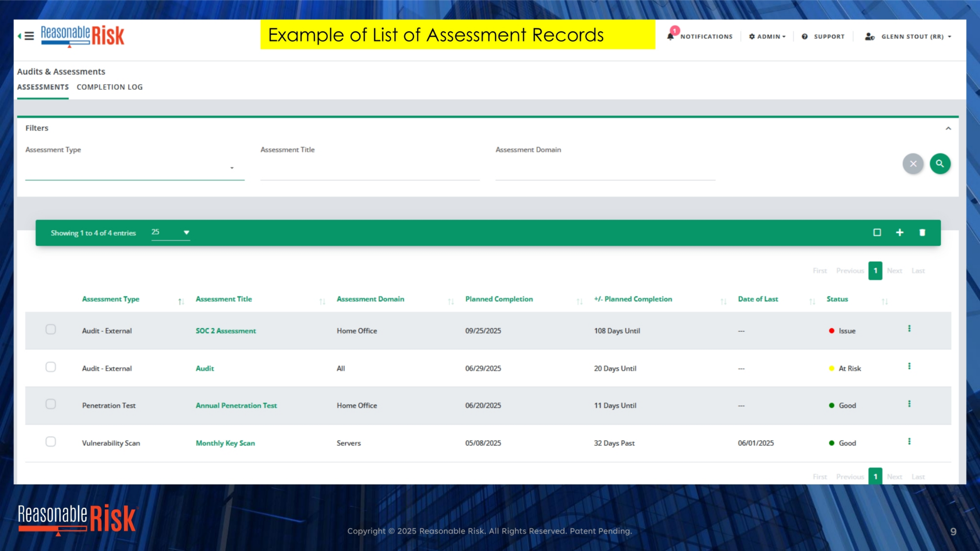Open the notifications bell
The height and width of the screenshot is (551, 980).
(670, 36)
